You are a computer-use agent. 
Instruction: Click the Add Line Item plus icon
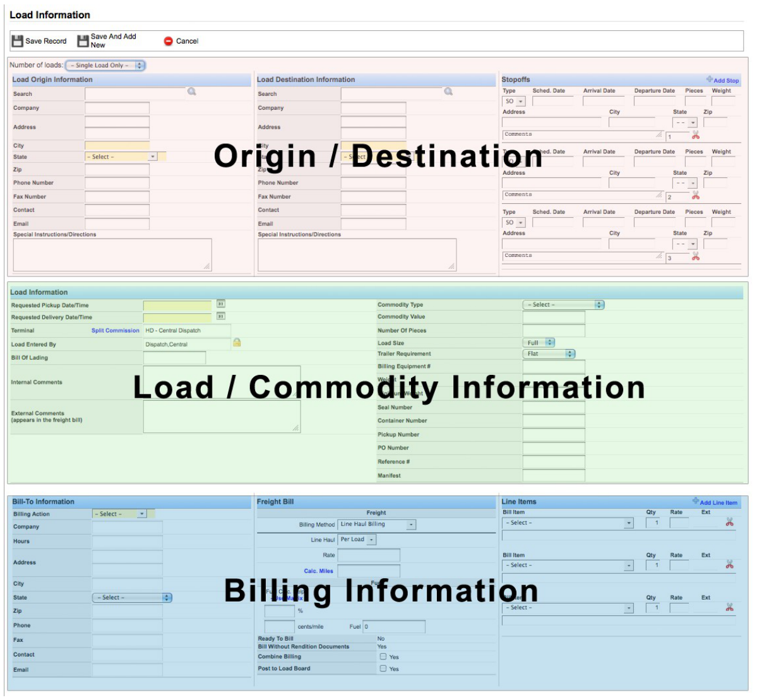(x=695, y=501)
